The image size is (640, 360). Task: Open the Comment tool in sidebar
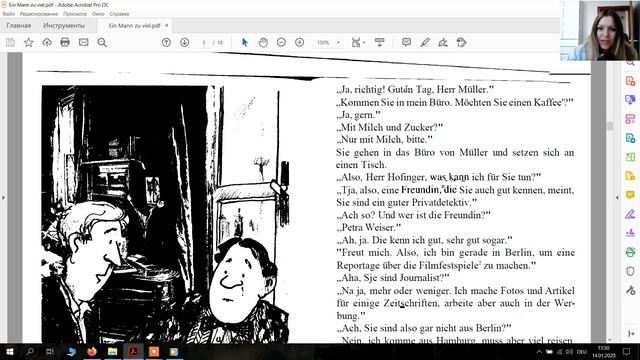point(630,195)
